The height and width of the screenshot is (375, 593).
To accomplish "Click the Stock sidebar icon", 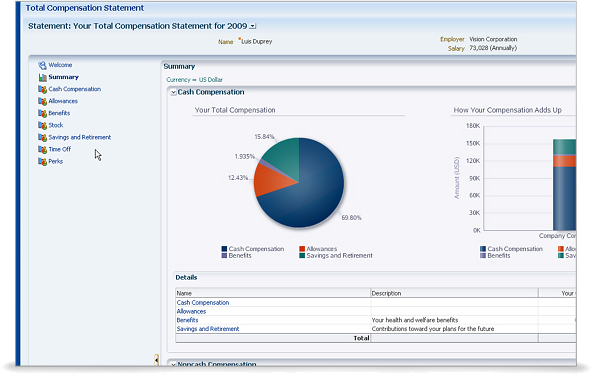I will (x=42, y=126).
